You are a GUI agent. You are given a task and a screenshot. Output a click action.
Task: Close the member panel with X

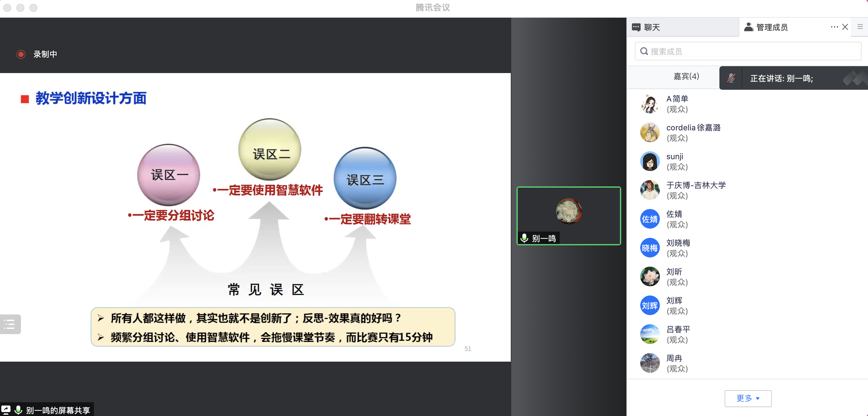tap(845, 27)
